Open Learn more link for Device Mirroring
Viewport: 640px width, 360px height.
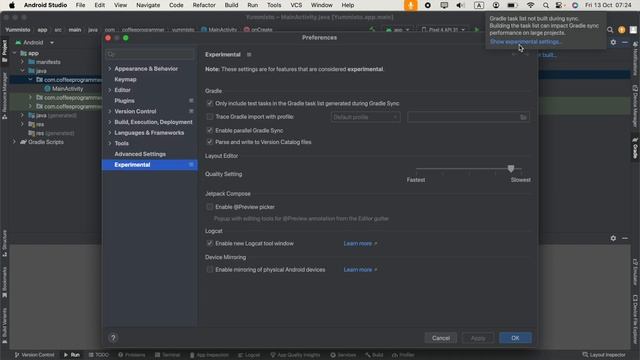[x=360, y=269]
